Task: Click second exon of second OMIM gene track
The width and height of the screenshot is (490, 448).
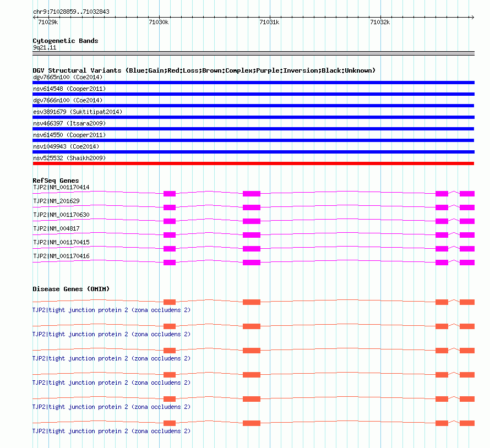Action: click(252, 326)
